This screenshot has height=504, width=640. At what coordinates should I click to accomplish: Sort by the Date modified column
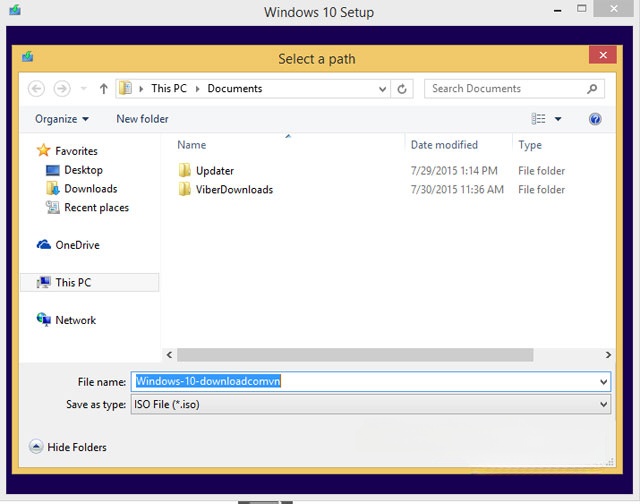tap(444, 145)
